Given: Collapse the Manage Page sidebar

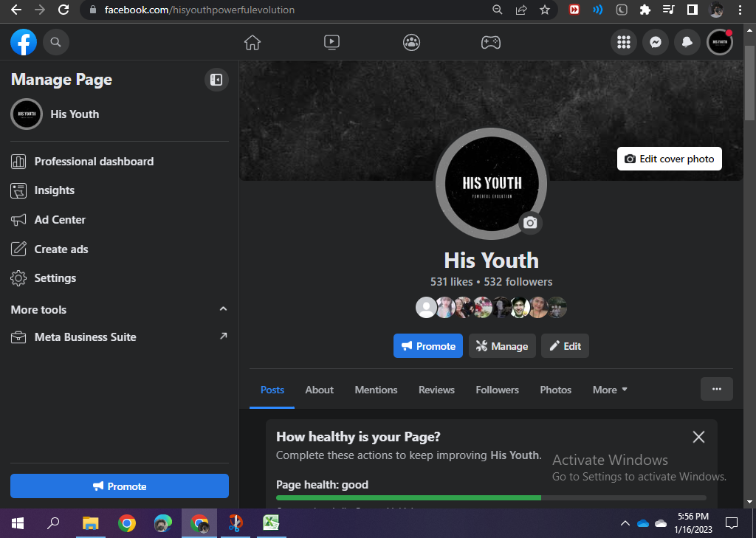Looking at the screenshot, I should tap(216, 80).
